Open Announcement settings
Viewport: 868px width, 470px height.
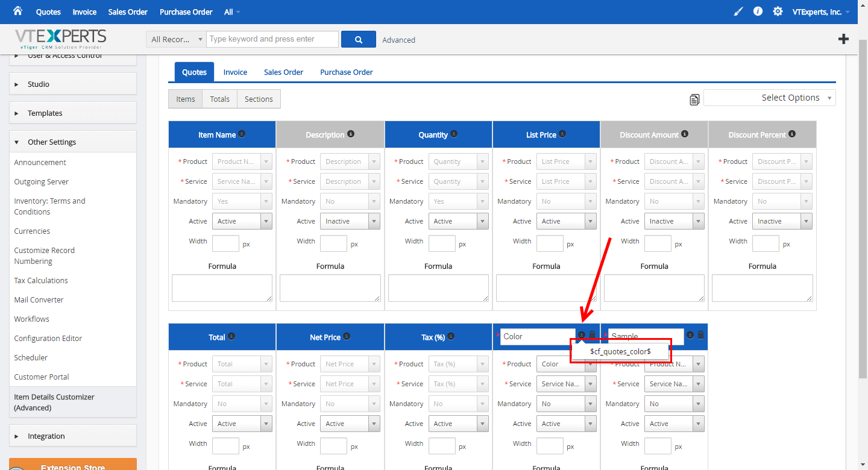click(x=40, y=162)
